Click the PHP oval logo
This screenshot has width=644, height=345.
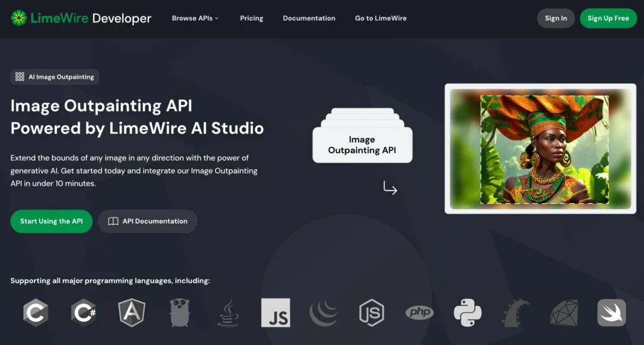click(x=419, y=312)
